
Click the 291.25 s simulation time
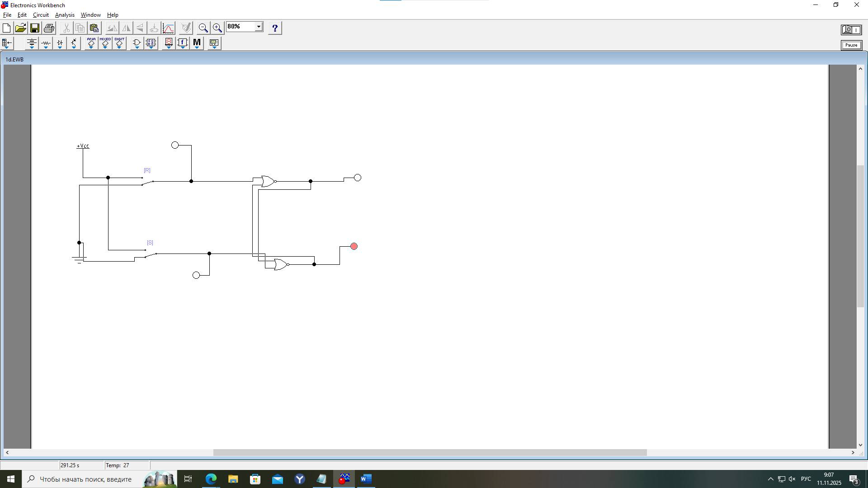[70, 465]
